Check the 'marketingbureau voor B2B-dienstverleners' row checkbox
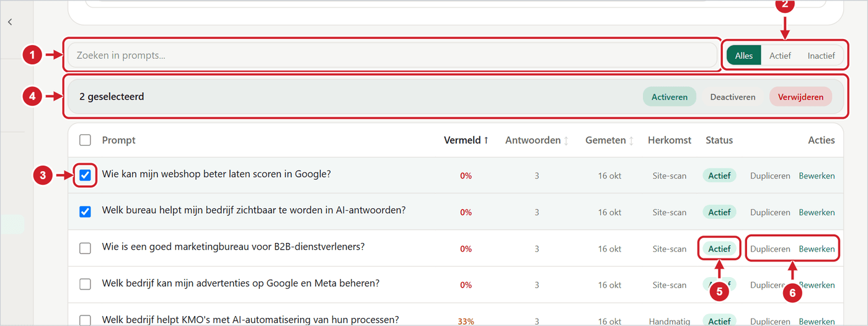Screen dimensions: 868x326 [85, 249]
